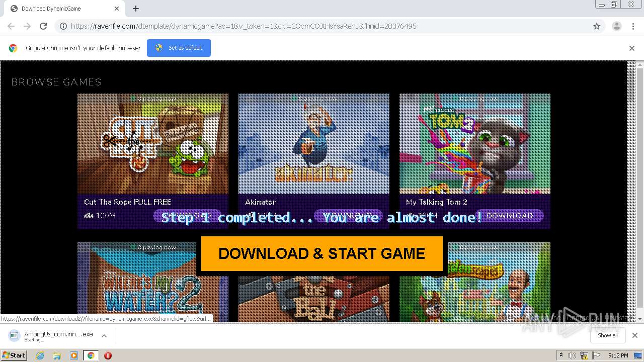Click the 9:12 PM clock

pyautogui.click(x=618, y=355)
